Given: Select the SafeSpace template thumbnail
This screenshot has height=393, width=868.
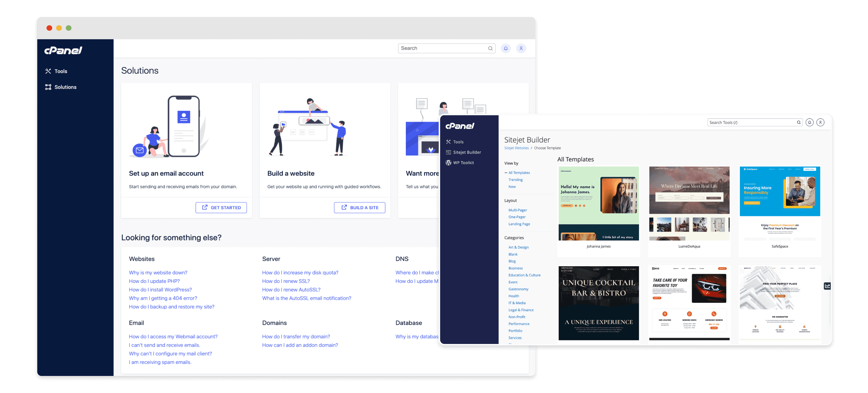Looking at the screenshot, I should pyautogui.click(x=780, y=203).
